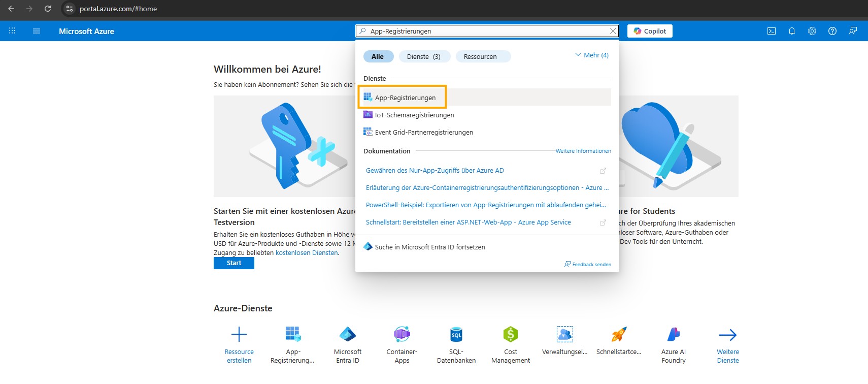Click Feedback senden in search panel

pyautogui.click(x=588, y=264)
